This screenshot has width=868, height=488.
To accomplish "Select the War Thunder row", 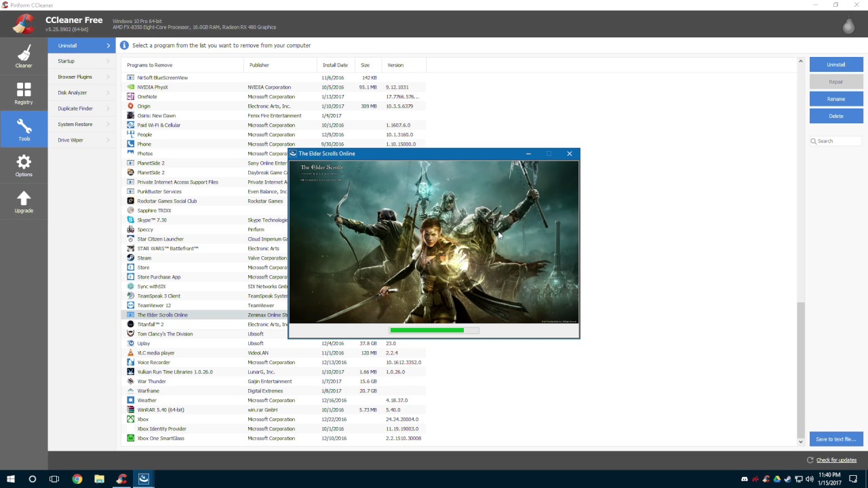I will coord(273,381).
